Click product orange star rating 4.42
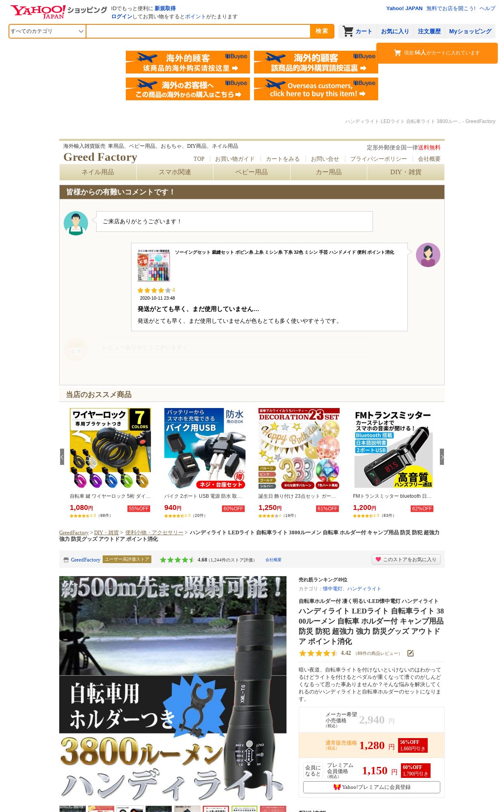504x812 pixels. coord(319,653)
